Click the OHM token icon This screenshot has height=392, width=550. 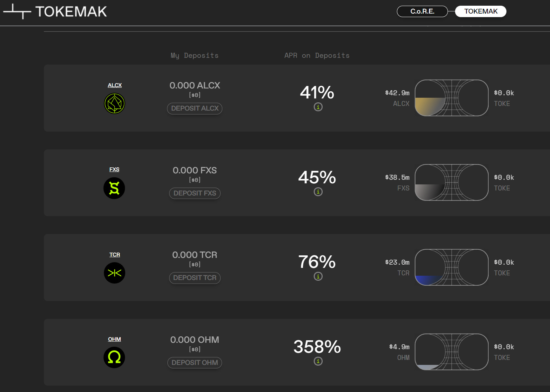click(x=114, y=357)
